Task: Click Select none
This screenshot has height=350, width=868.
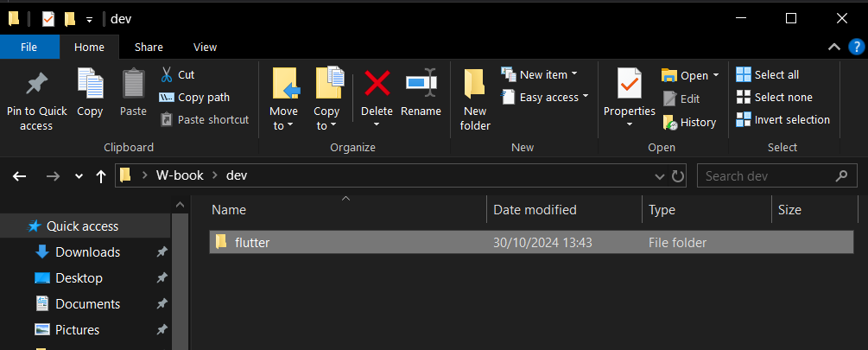Action: coord(775,97)
